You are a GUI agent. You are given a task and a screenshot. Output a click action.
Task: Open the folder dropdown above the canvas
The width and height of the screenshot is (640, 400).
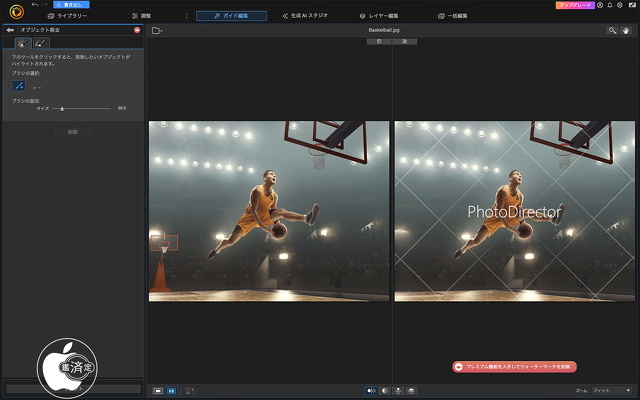click(157, 31)
